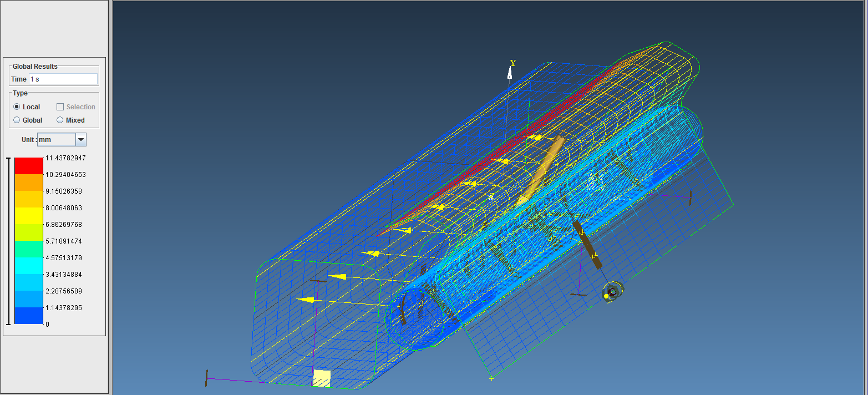This screenshot has width=868, height=395.
Task: Click the legend range bar on the left
Action: point(8,241)
